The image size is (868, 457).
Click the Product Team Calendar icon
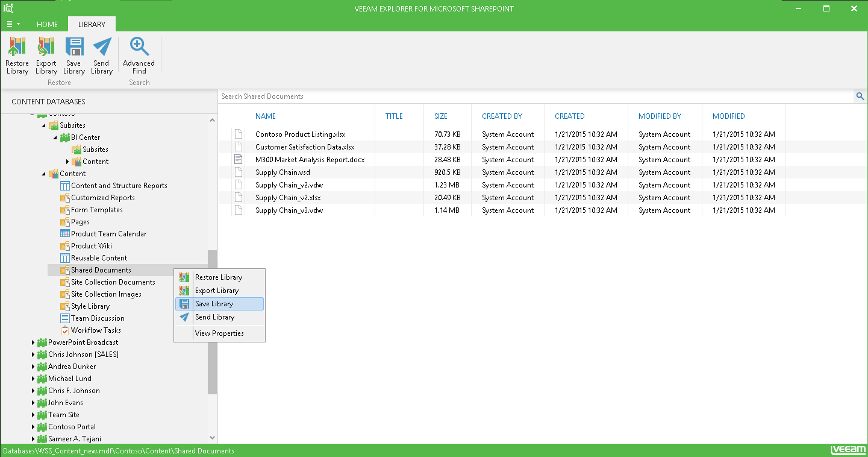[x=65, y=234]
